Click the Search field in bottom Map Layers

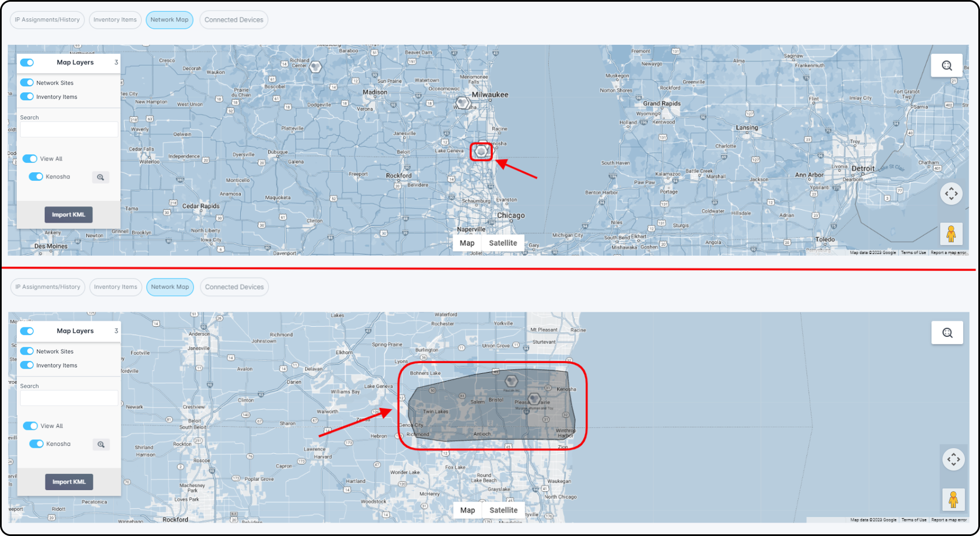click(69, 398)
